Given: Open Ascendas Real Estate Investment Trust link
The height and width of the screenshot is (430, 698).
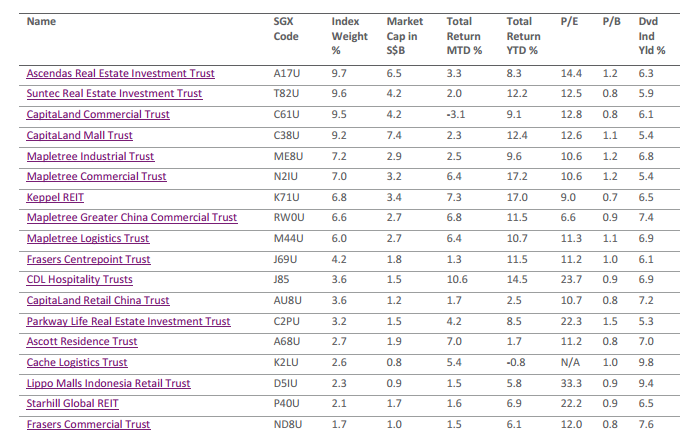Looking at the screenshot, I should pos(120,74).
